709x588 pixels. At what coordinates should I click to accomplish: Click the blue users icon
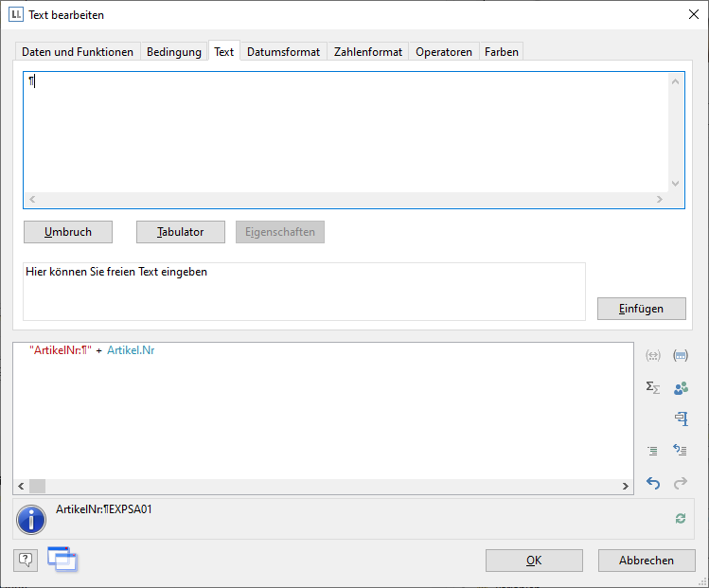[x=680, y=387]
